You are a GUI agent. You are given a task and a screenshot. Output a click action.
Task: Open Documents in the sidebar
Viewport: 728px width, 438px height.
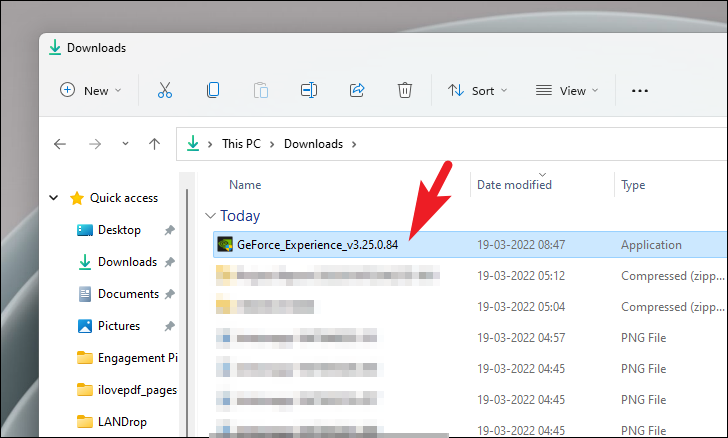click(x=129, y=294)
